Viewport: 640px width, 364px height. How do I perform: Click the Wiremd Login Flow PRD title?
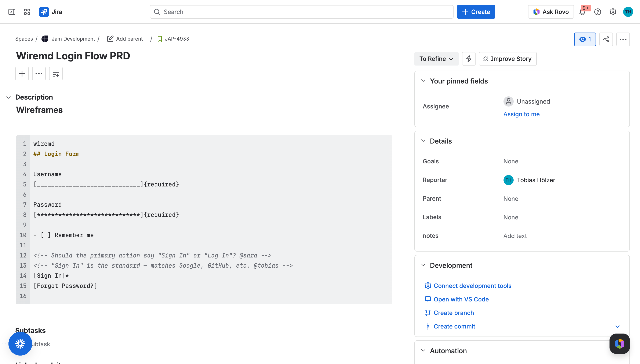[73, 56]
